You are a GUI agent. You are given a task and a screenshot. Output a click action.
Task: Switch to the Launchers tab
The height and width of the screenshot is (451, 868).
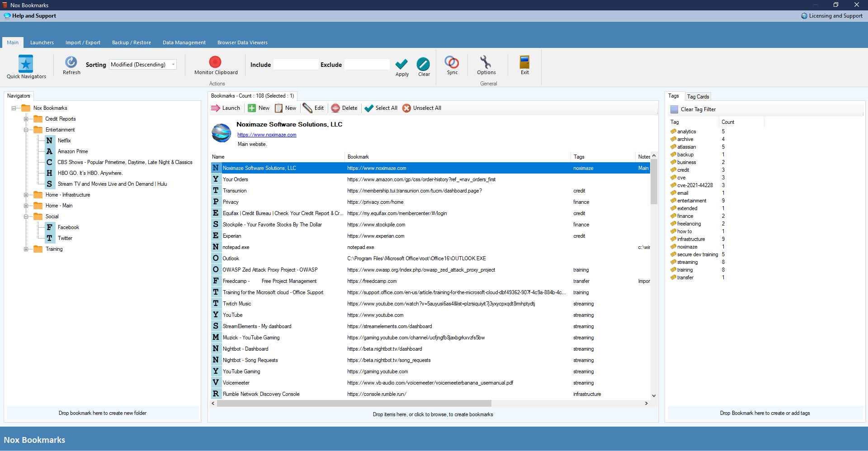[x=42, y=42]
